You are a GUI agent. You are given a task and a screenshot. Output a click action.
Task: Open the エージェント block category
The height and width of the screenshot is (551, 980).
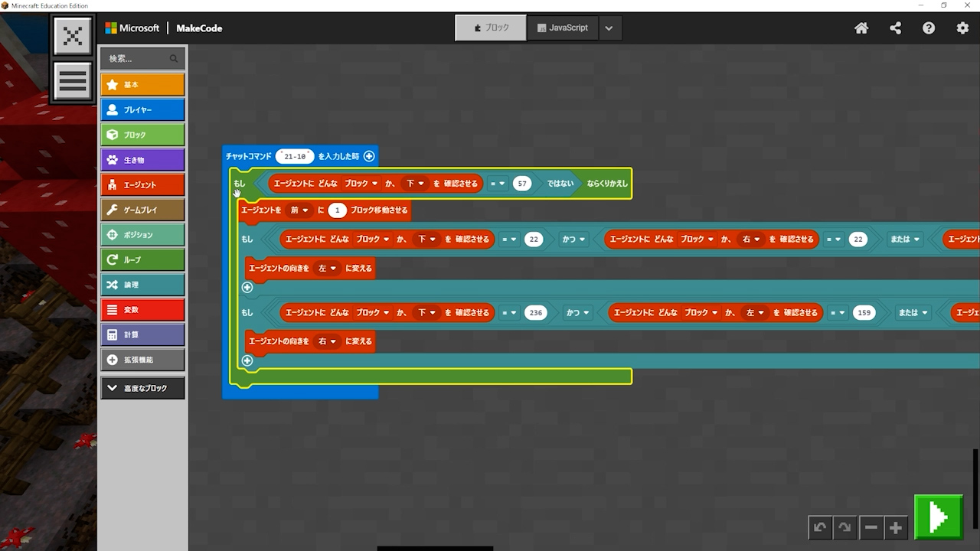[x=142, y=184]
